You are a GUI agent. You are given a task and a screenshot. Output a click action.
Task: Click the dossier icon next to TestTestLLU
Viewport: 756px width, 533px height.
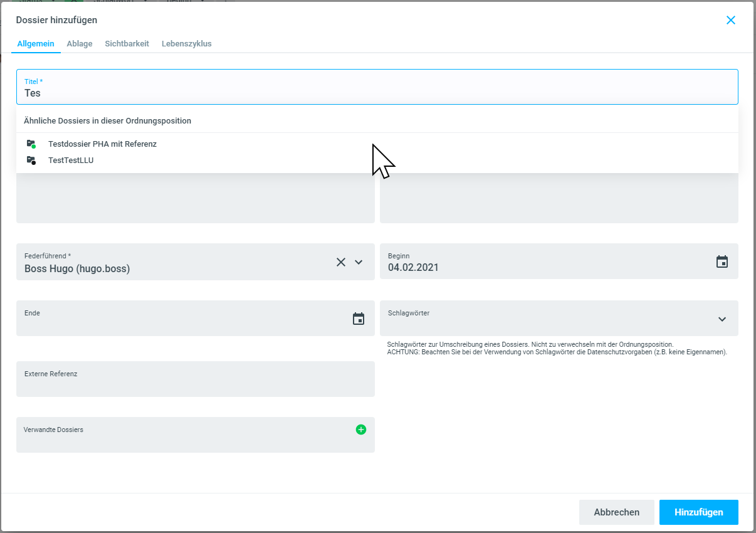[31, 161]
